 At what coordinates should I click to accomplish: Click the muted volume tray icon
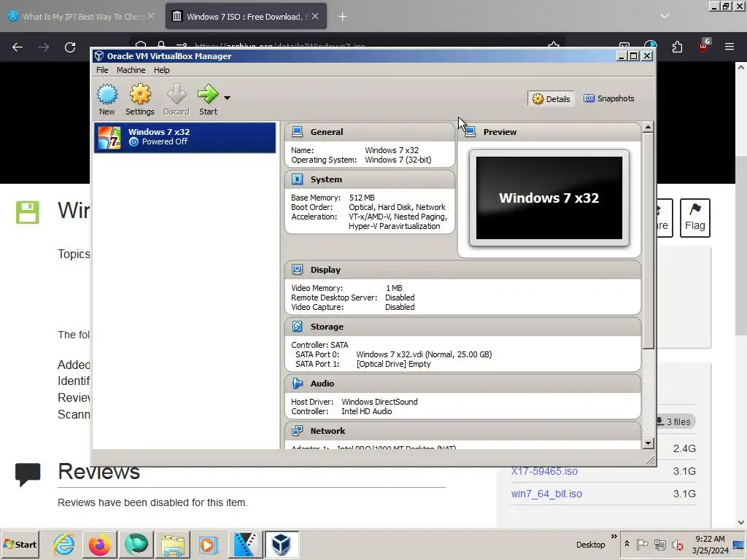pos(677,544)
